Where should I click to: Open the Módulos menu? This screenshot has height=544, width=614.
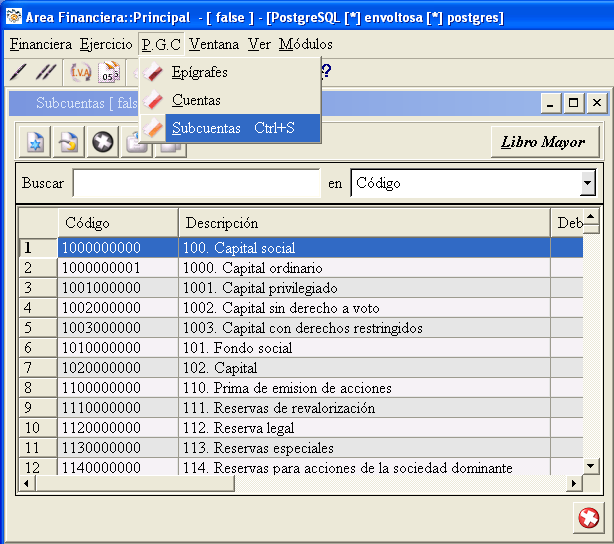306,44
